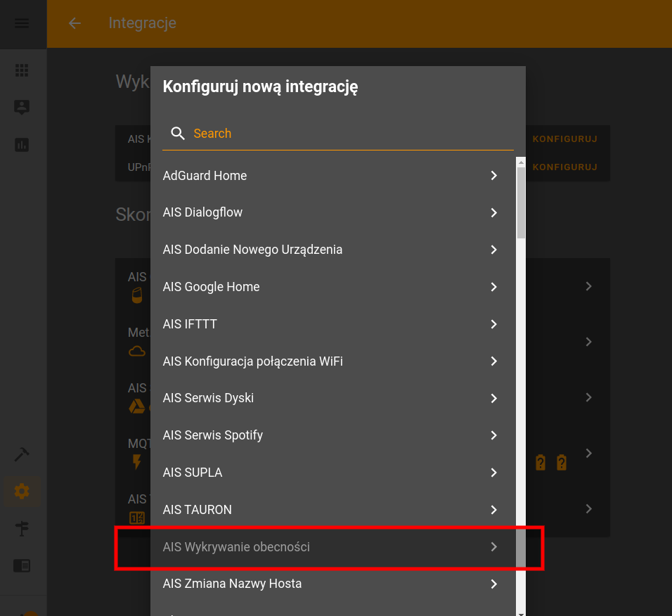This screenshot has height=616, width=672.
Task: Open AIS Konfiguracja połączenia WiFi
Action: (x=333, y=361)
